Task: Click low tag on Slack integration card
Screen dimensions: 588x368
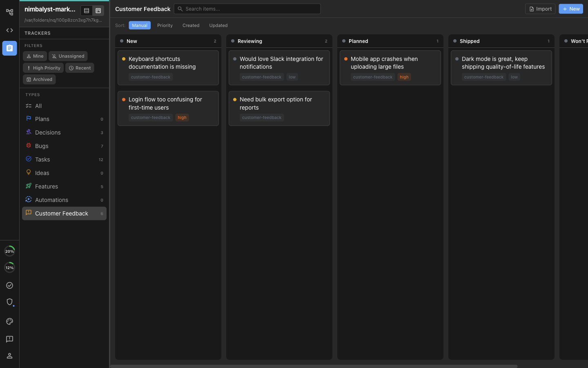Action: (292, 77)
